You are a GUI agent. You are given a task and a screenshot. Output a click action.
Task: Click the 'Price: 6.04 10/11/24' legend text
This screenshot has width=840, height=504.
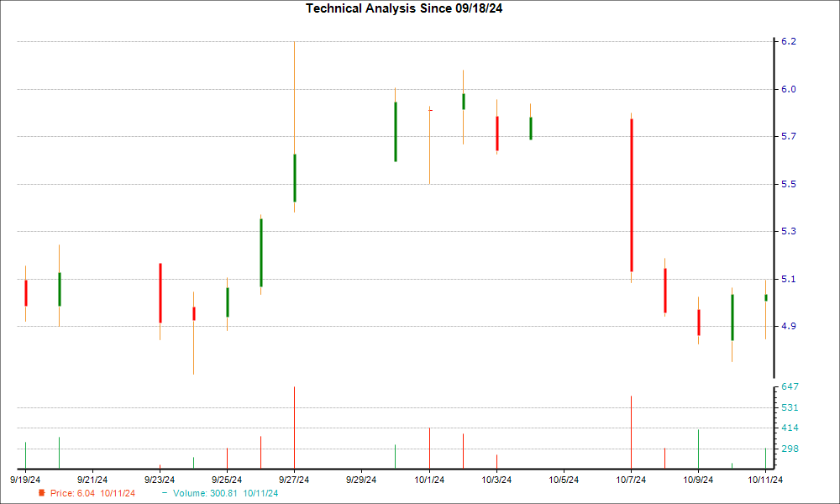[92, 493]
